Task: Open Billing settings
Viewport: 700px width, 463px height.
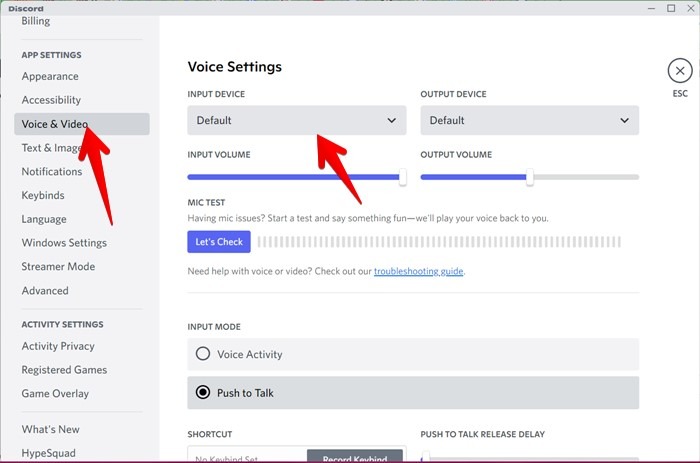Action: (x=36, y=21)
